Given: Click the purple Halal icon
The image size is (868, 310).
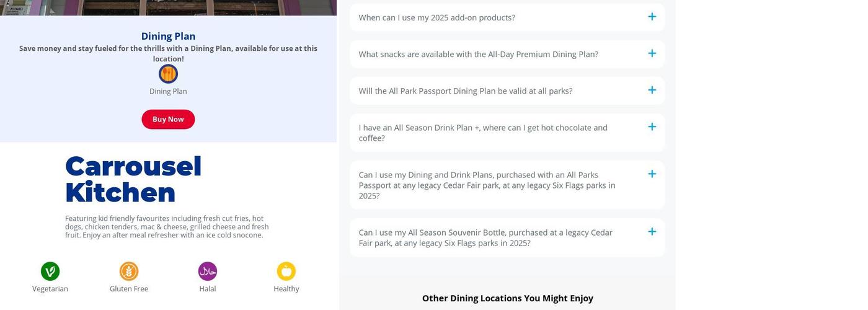Looking at the screenshot, I should tap(208, 272).
